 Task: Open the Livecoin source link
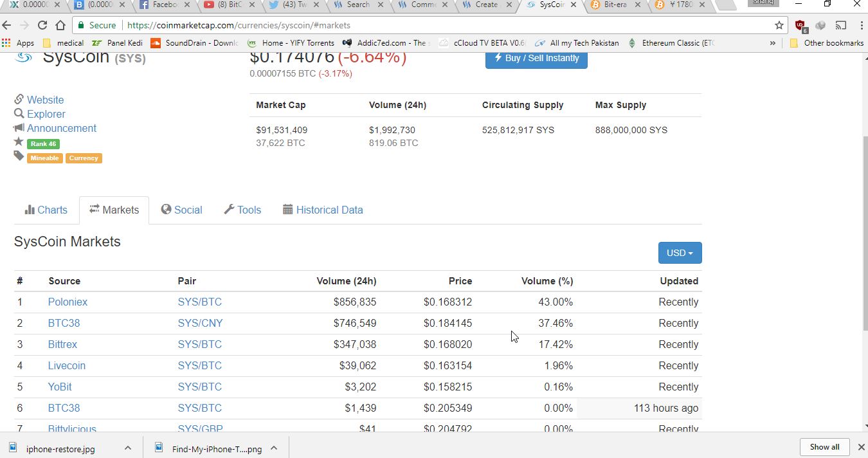66,365
